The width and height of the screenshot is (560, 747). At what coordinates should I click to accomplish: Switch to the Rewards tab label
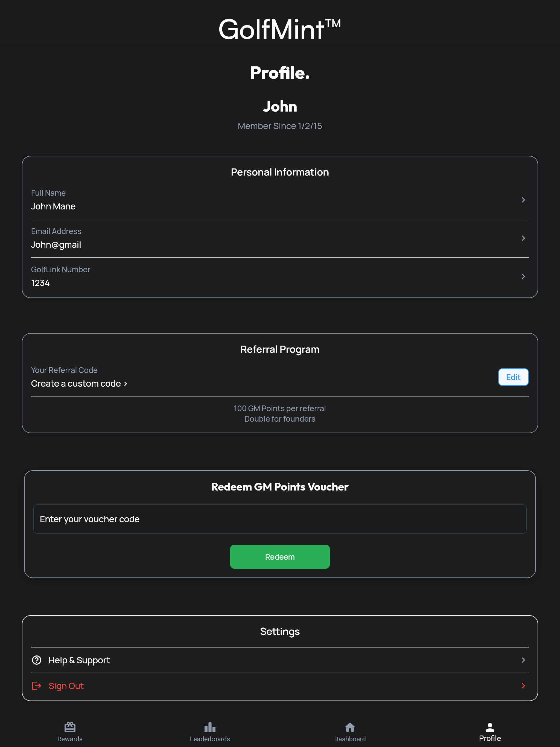pyautogui.click(x=70, y=739)
